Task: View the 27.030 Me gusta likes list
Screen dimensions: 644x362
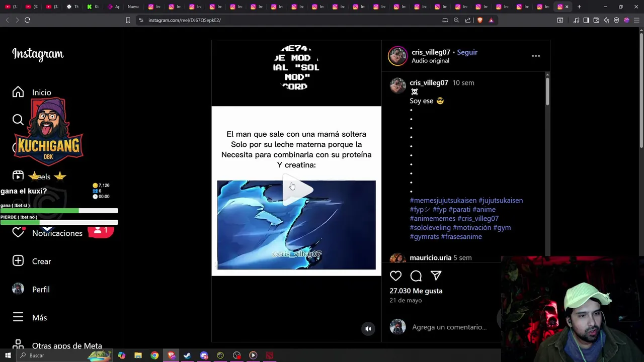Action: tap(416, 291)
